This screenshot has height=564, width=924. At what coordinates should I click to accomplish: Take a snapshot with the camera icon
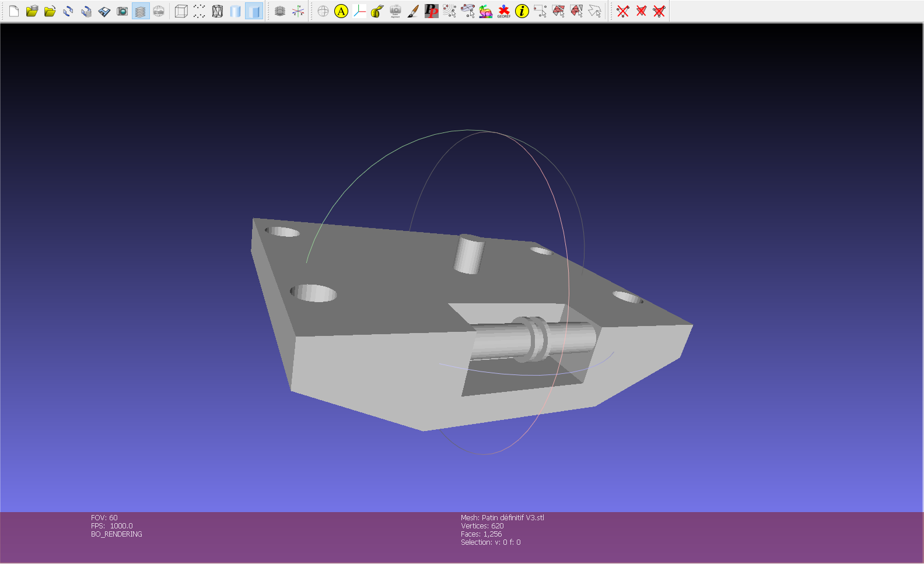[x=123, y=11]
